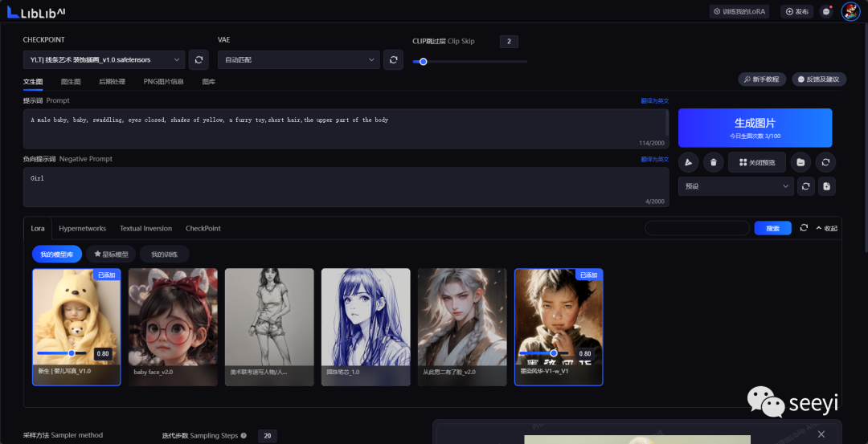Expand the VAE 自动匹配 dropdown

pos(298,59)
